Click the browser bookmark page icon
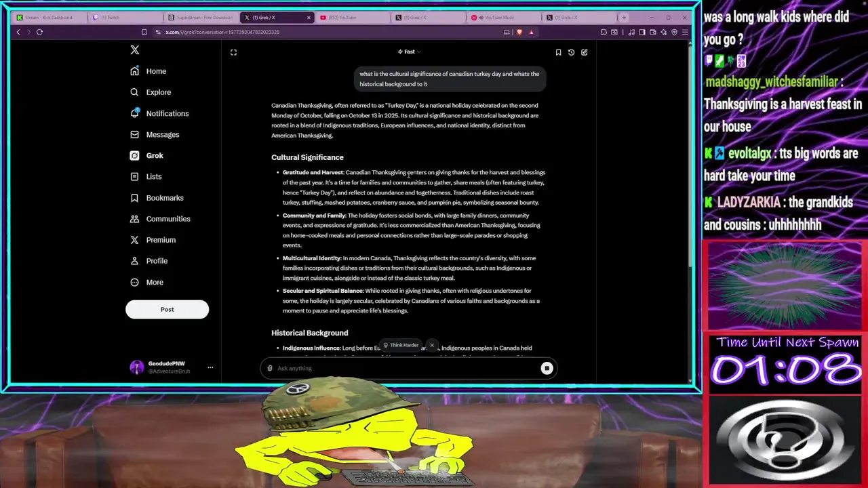The image size is (868, 488). 144,32
